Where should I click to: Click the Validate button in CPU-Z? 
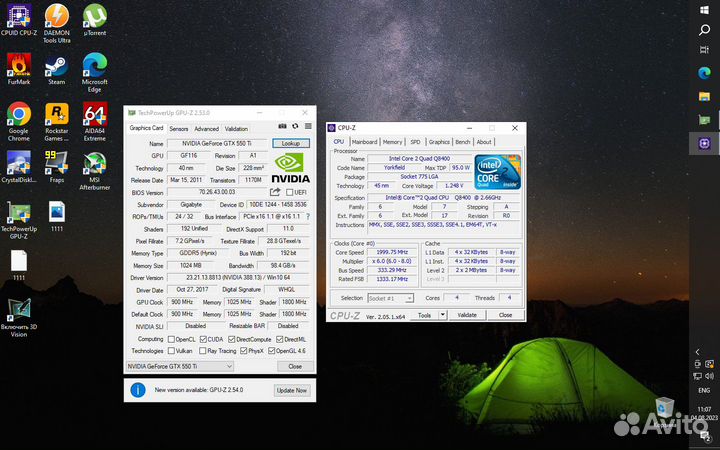click(467, 315)
